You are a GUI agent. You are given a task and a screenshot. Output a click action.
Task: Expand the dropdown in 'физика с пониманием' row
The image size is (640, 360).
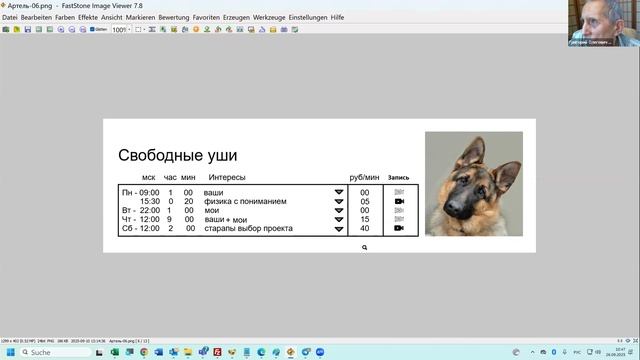(339, 201)
